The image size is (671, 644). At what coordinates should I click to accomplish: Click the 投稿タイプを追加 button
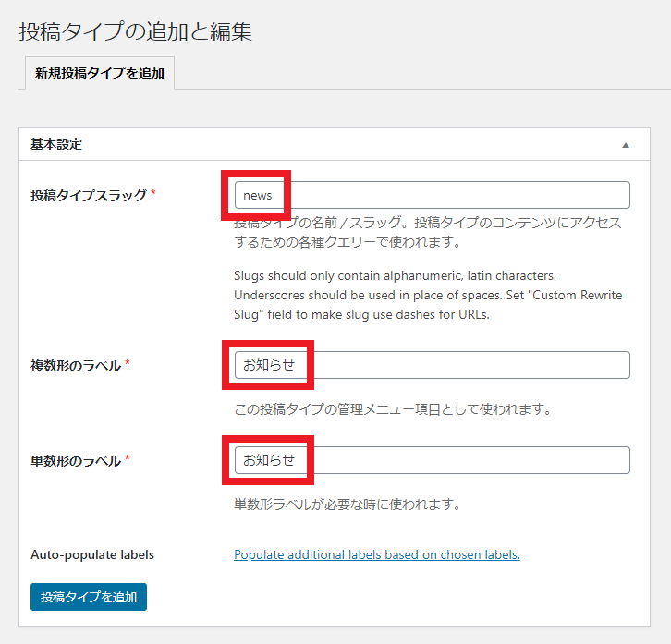[89, 597]
